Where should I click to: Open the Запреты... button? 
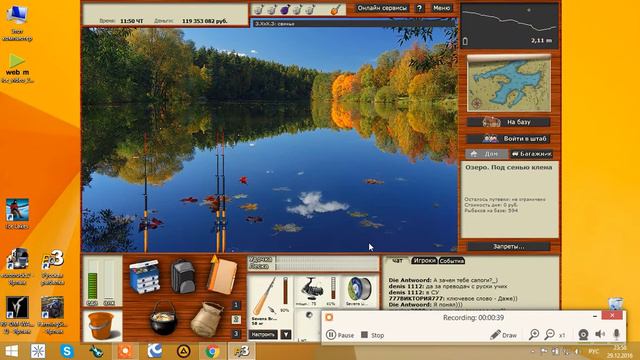509,247
